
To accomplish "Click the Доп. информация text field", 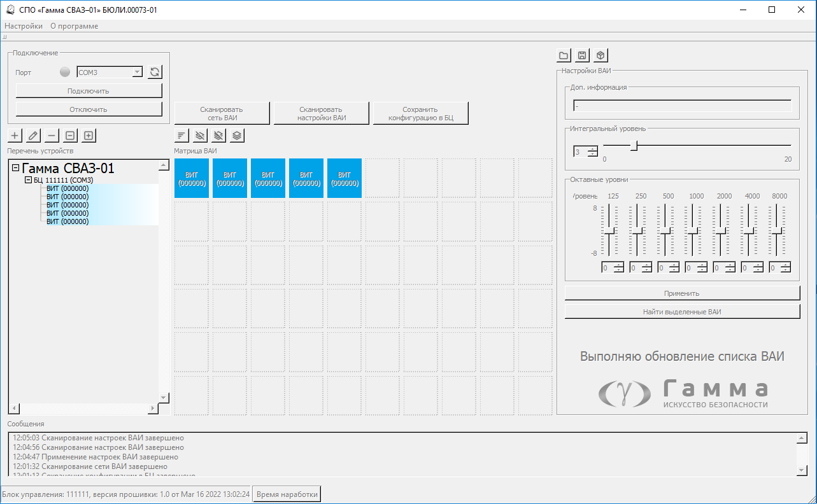I will pos(682,106).
